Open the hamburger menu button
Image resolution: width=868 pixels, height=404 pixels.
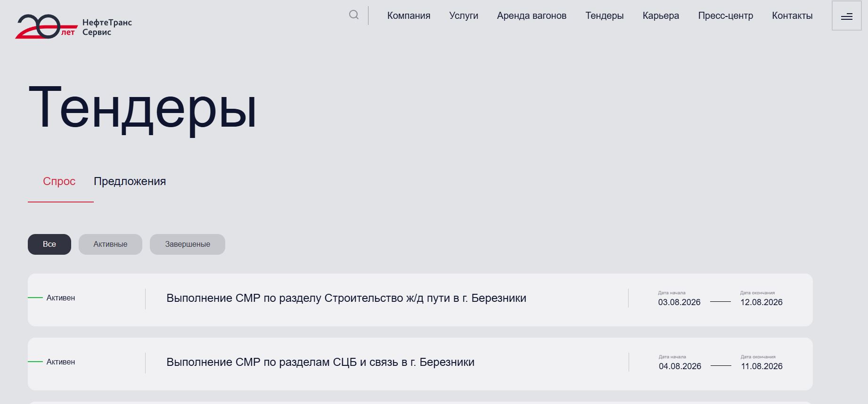pos(847,16)
